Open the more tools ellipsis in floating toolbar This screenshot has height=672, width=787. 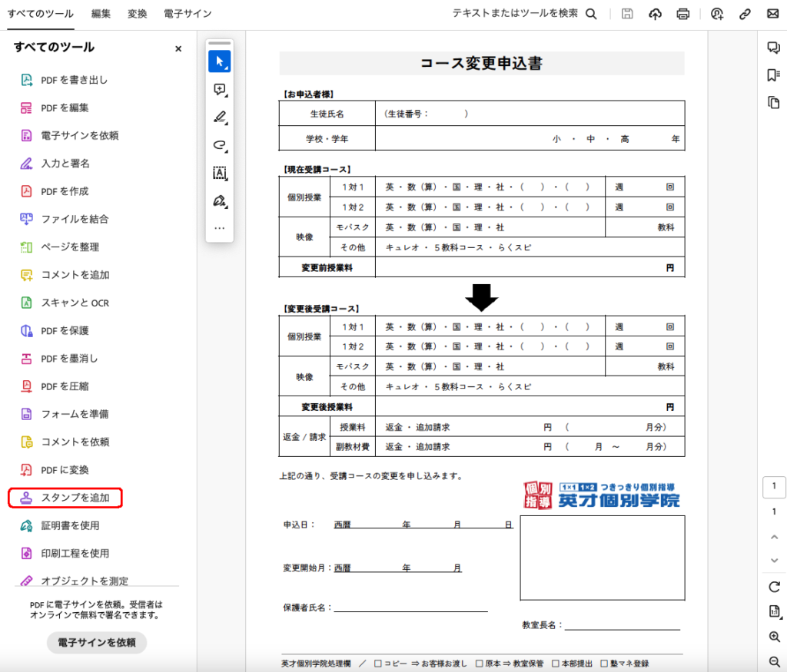219,228
